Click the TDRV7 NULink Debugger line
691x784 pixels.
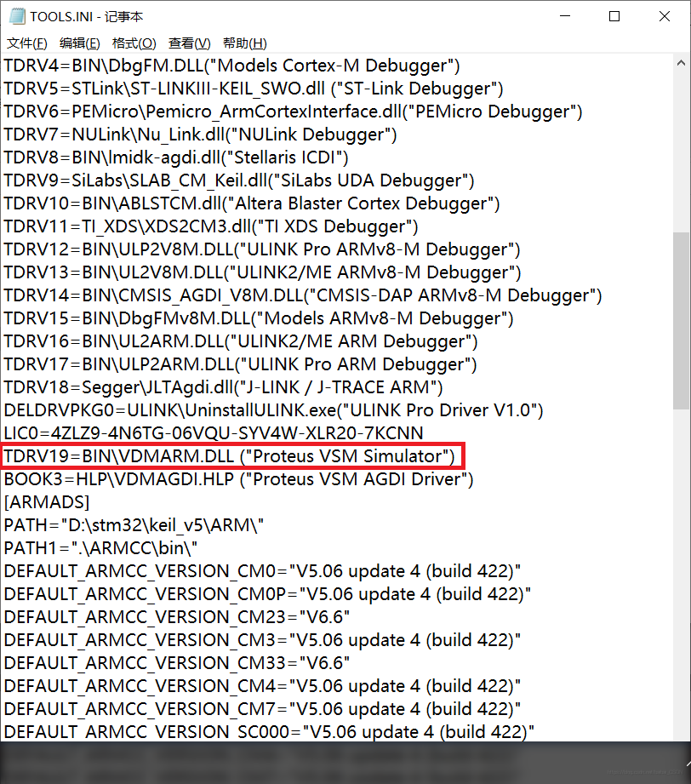tap(201, 134)
